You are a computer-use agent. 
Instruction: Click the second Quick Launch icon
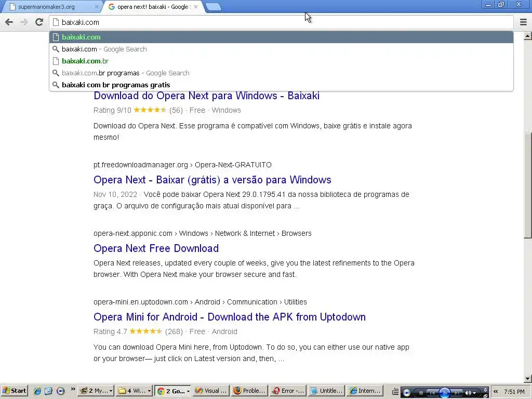pos(48,391)
